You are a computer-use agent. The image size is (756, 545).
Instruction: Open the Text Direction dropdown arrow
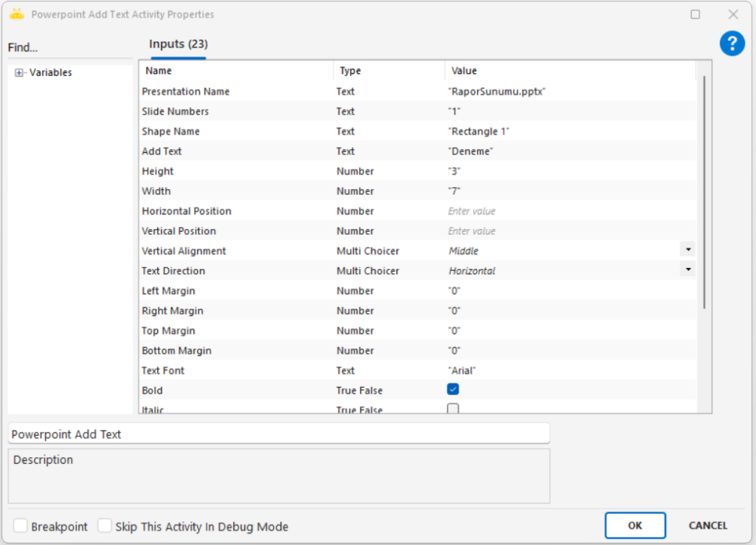(688, 270)
